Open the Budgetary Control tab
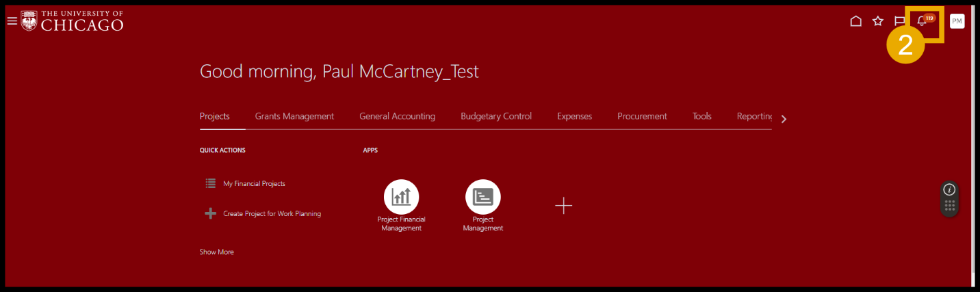The width and height of the screenshot is (980, 292). (x=496, y=116)
